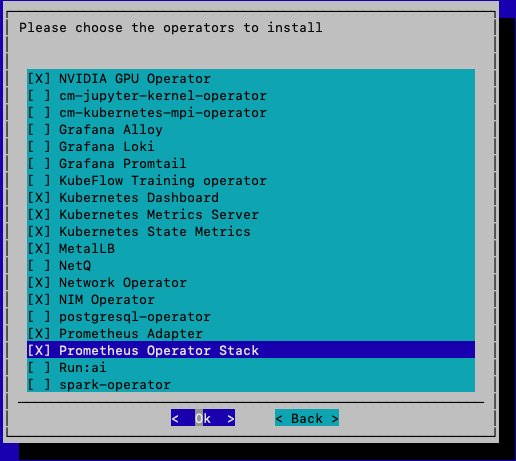Enable the cm-kubernetes-mpi-operator checkbox
The height and width of the screenshot is (461, 516).
[39, 113]
